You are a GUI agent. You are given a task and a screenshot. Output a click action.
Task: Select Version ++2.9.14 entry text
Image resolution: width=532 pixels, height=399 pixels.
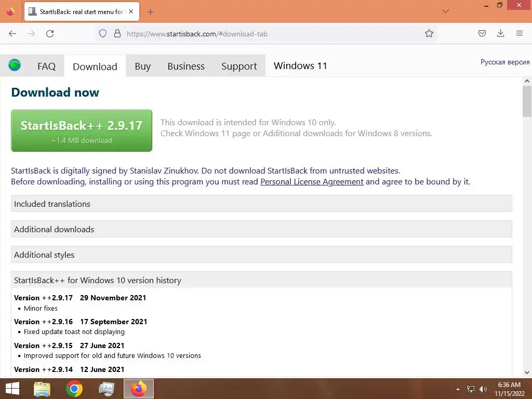point(69,369)
